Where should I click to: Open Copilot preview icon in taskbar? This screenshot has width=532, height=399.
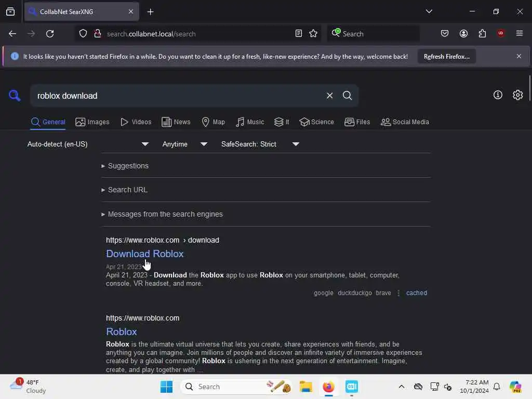point(515,387)
